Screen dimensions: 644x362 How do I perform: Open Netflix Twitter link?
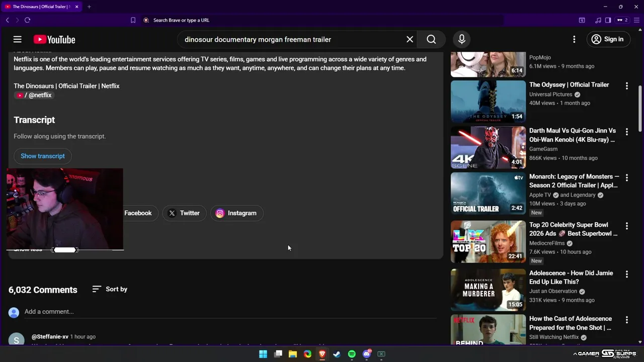[x=184, y=213]
